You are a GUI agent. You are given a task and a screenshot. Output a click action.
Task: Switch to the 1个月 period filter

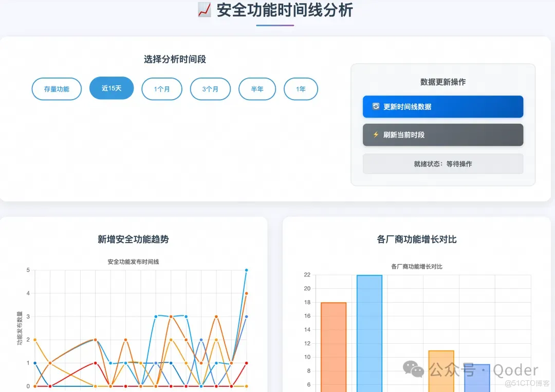[x=162, y=88]
